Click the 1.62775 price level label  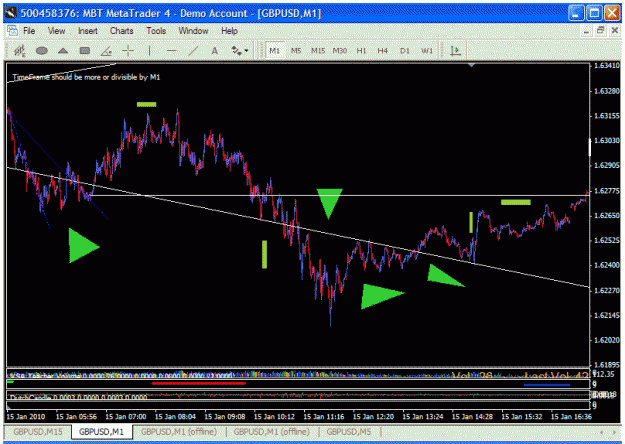coord(607,191)
